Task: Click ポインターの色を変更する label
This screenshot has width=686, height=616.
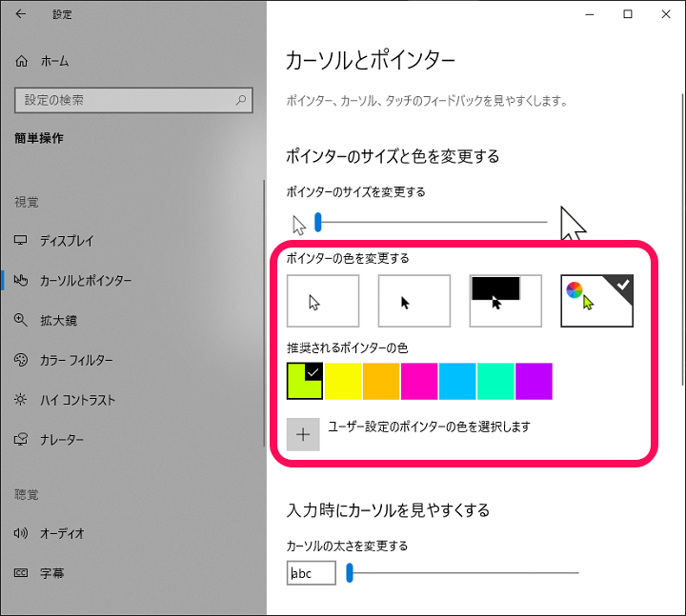Action: 348,258
